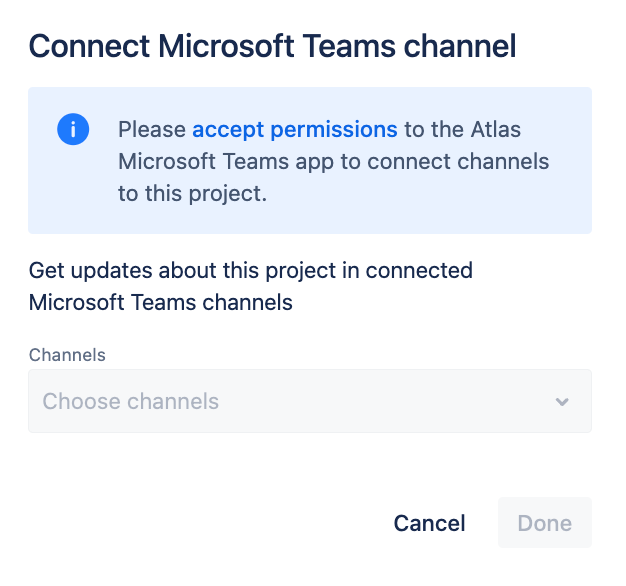Click the Microsoft Teams app banner text
Image resolution: width=626 pixels, height=586 pixels.
point(226,162)
